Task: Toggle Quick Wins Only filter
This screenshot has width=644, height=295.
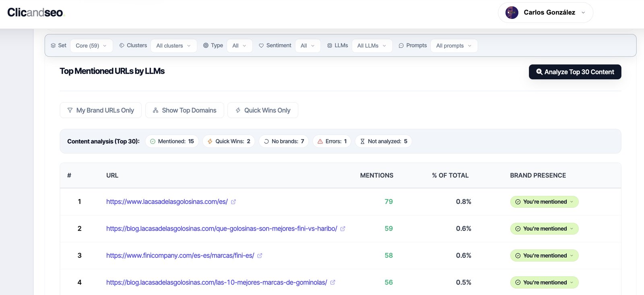Action: tap(263, 110)
